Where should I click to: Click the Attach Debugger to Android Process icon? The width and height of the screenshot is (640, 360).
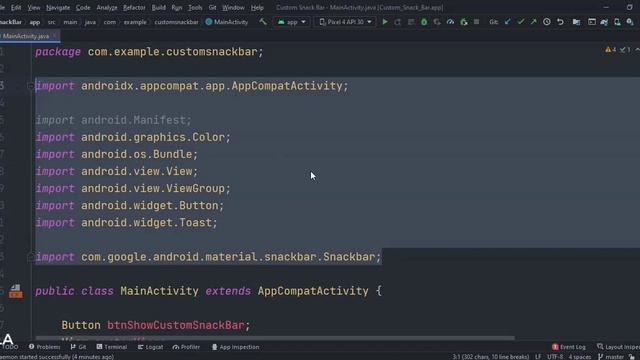tap(464, 22)
